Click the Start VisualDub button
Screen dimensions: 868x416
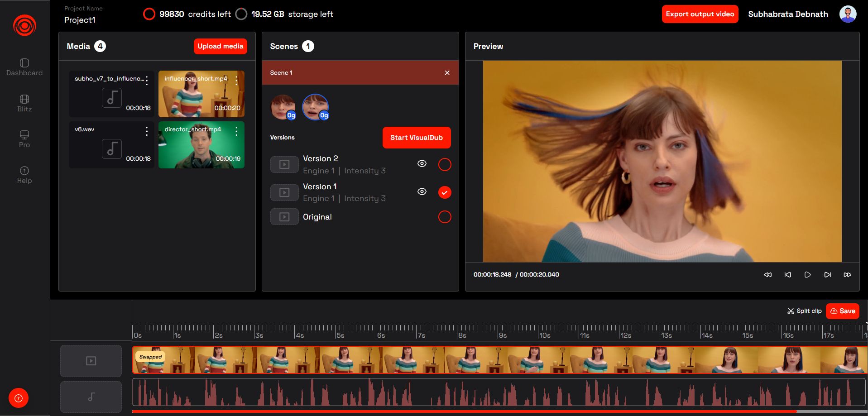pyautogui.click(x=416, y=138)
